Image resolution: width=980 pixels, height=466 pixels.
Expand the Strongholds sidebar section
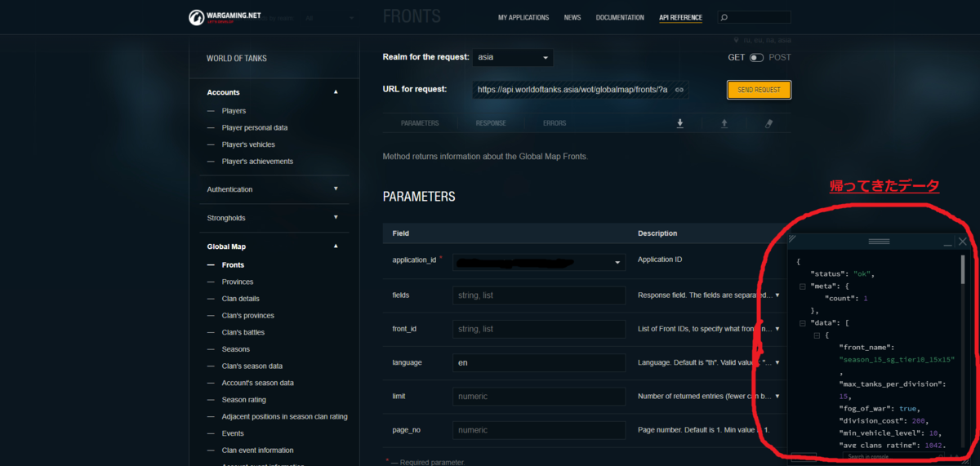click(336, 217)
